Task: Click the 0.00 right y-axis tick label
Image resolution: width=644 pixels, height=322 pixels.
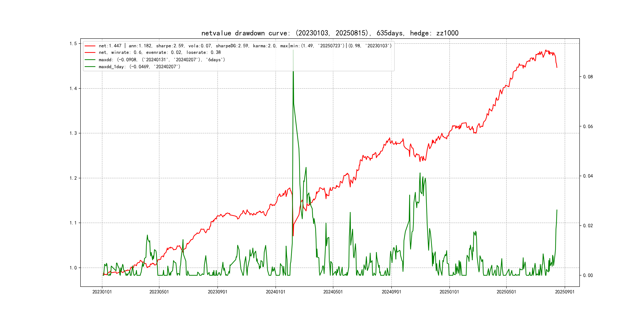Action: tap(588, 275)
